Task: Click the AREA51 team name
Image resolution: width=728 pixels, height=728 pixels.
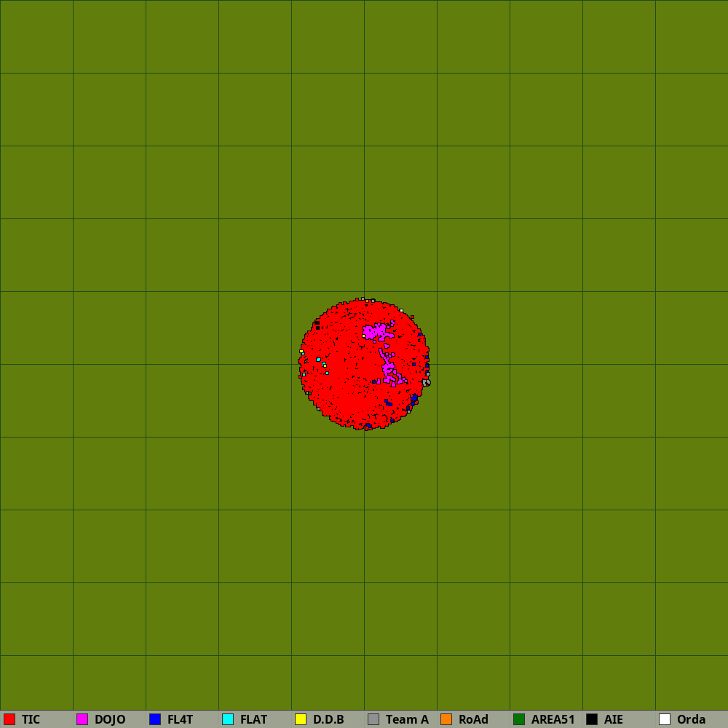Action: pyautogui.click(x=553, y=719)
